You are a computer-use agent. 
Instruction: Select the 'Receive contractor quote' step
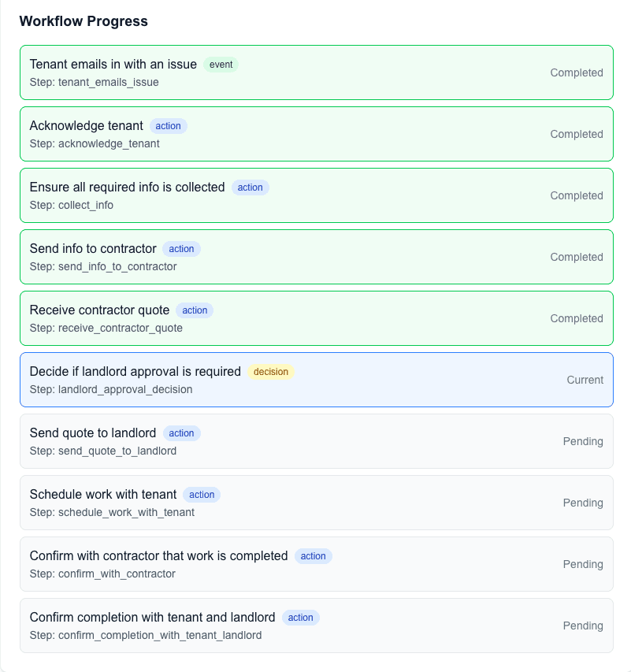click(99, 310)
